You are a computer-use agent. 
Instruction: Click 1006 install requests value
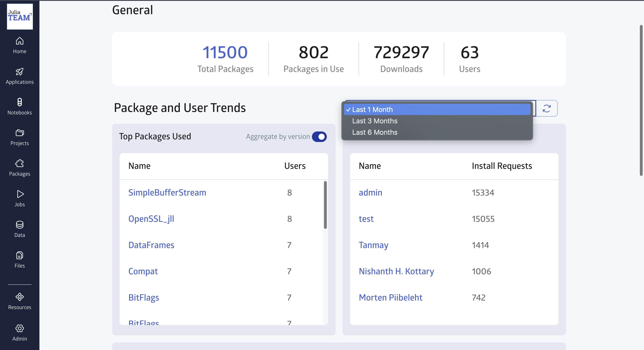click(x=481, y=271)
